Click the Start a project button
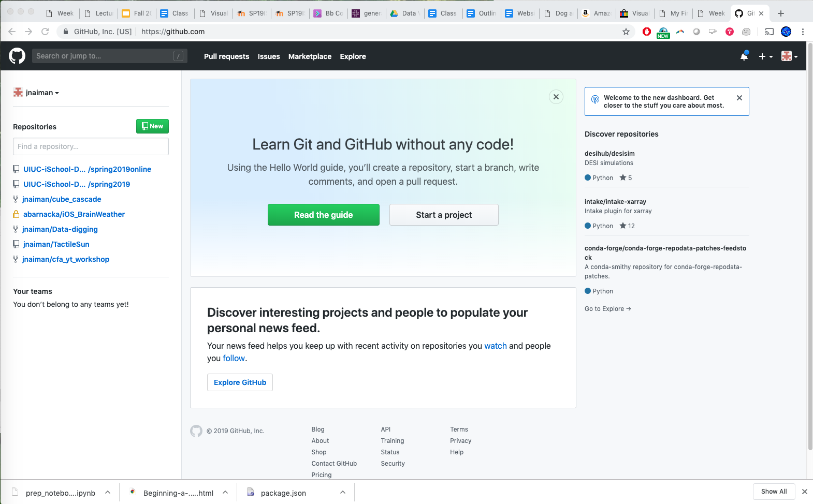The height and width of the screenshot is (504, 813). click(444, 215)
